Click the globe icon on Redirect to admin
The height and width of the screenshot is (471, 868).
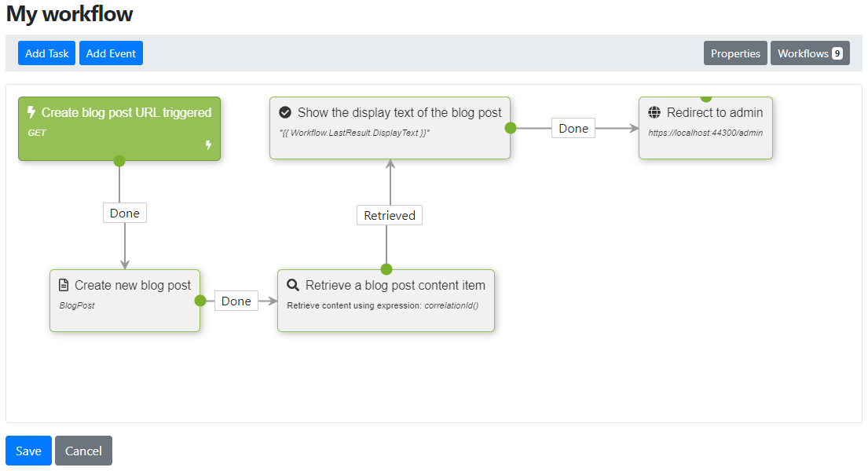(654, 112)
